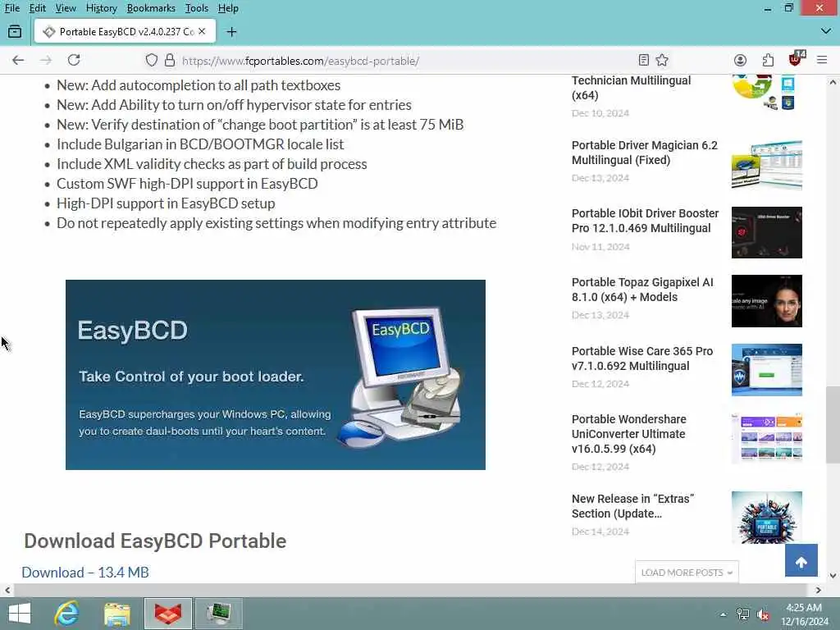Image resolution: width=840 pixels, height=630 pixels.
Task: Click the IObit Driver Booster thumbnail
Action: 767,232
